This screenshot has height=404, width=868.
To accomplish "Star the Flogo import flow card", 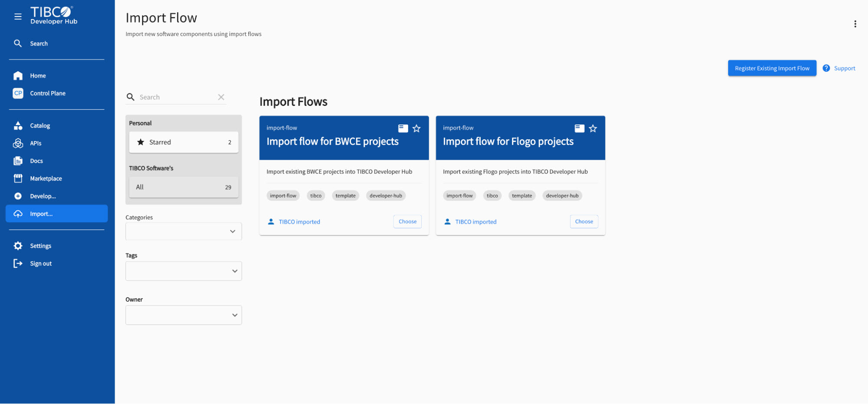I will (593, 128).
